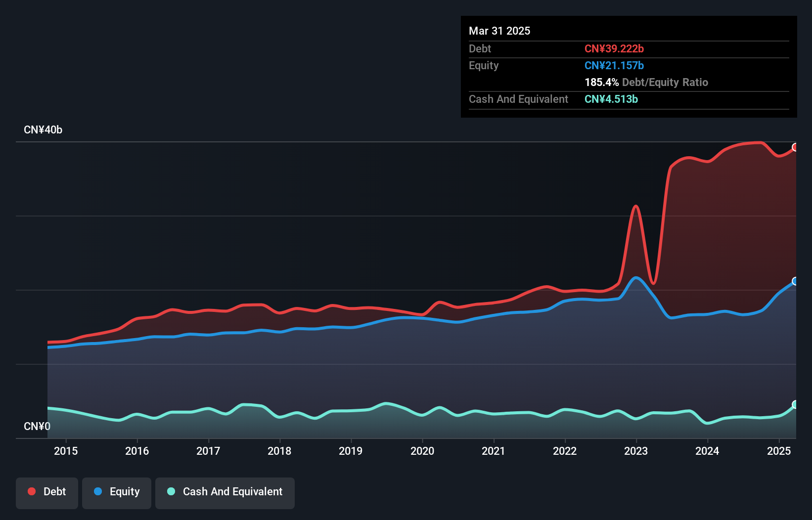812x520 pixels.
Task: Click the 2023 x-axis label
Action: pyautogui.click(x=636, y=451)
